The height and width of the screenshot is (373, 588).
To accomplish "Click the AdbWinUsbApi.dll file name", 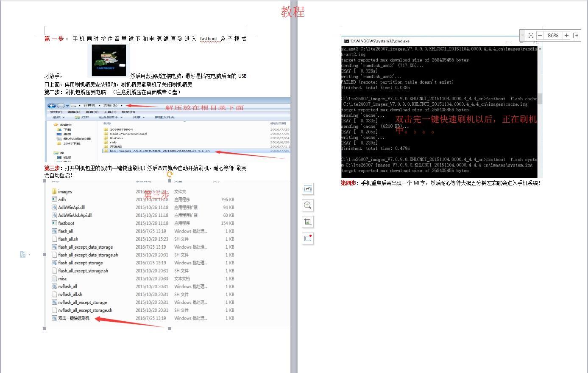I will (x=75, y=215).
